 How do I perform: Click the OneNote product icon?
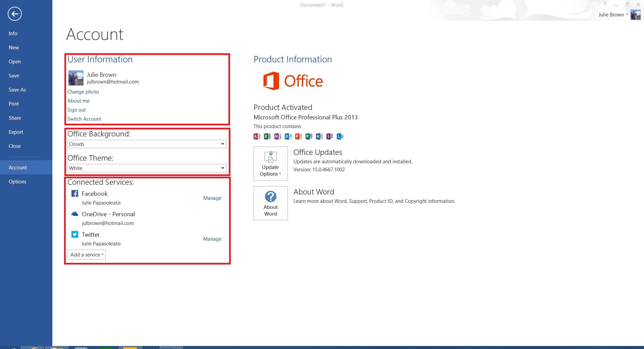[x=277, y=136]
